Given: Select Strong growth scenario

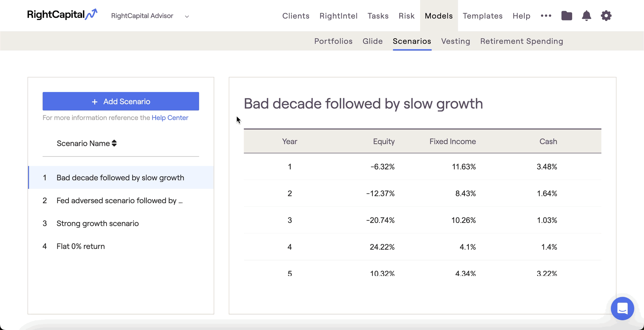Looking at the screenshot, I should (x=98, y=223).
